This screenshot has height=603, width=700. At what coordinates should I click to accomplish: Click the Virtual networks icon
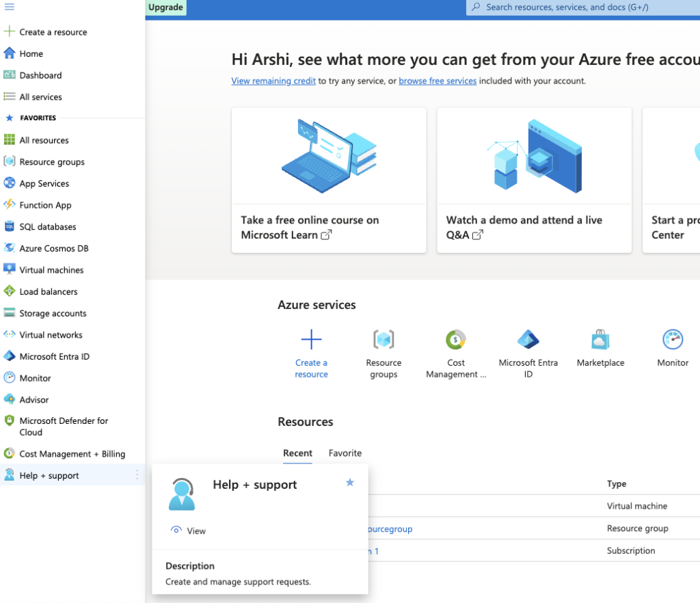tap(10, 334)
